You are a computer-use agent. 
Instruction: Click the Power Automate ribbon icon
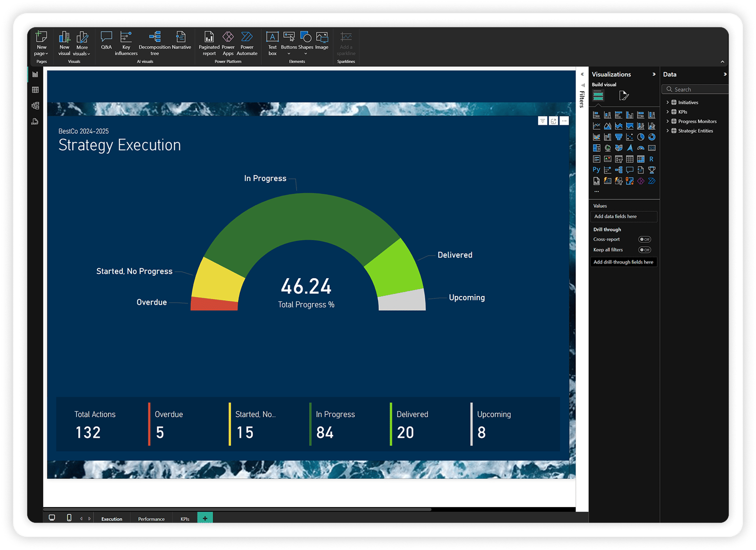(247, 43)
